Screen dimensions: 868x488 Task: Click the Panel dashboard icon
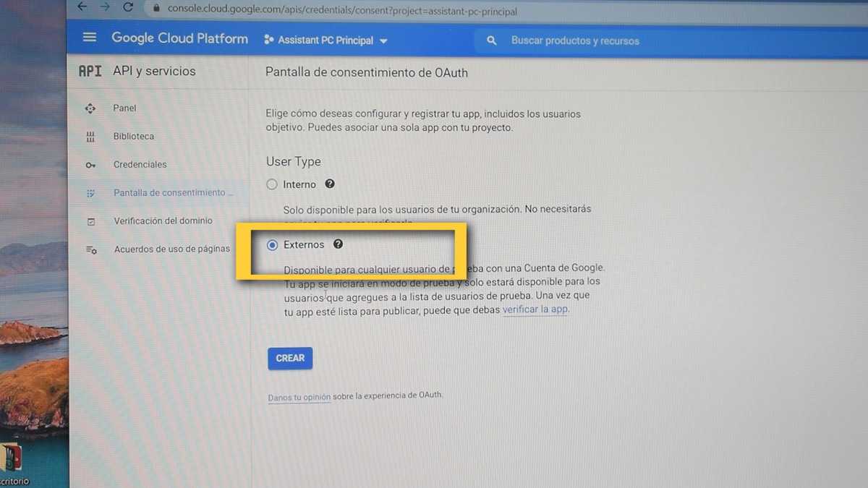(x=90, y=108)
